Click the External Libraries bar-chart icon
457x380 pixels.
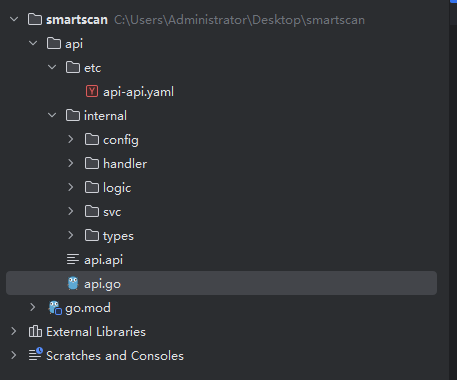[x=35, y=331]
